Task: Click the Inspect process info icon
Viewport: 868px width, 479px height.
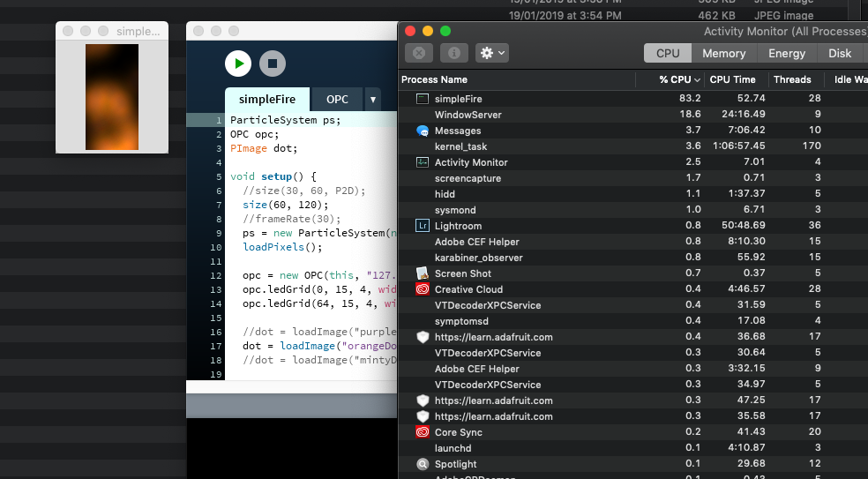Action: coord(454,53)
